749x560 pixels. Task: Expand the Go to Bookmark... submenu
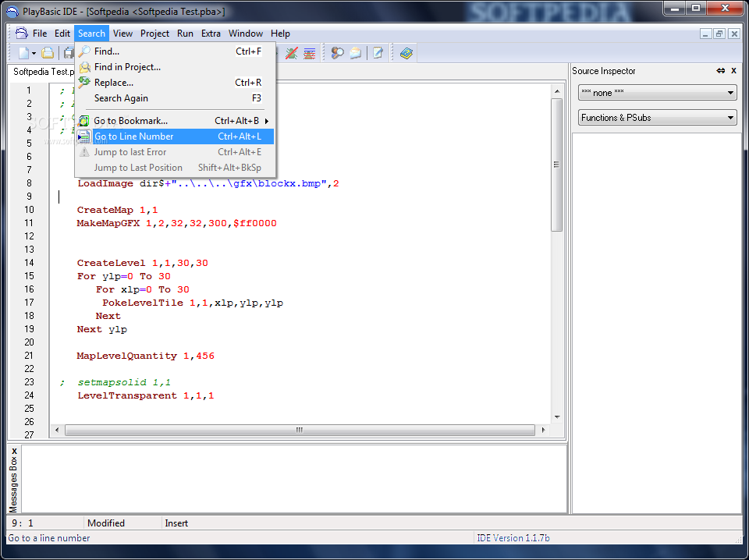[x=175, y=121]
